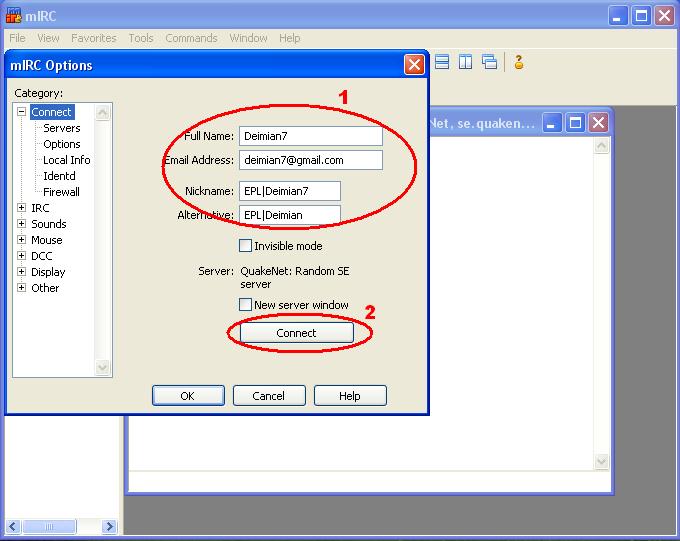The width and height of the screenshot is (680, 541).
Task: Open the Commands menu
Action: tap(191, 38)
